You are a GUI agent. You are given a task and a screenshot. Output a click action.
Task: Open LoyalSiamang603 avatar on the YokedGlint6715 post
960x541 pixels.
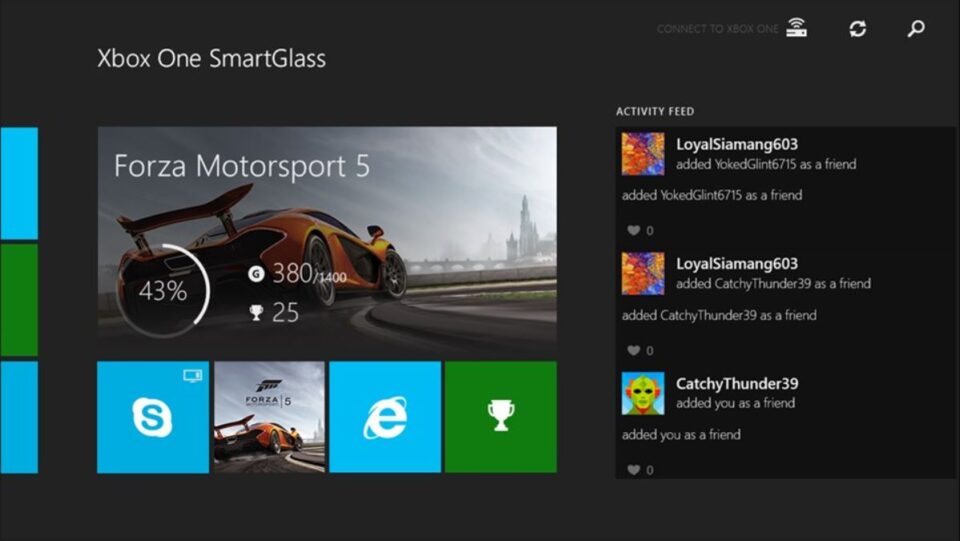coord(643,154)
